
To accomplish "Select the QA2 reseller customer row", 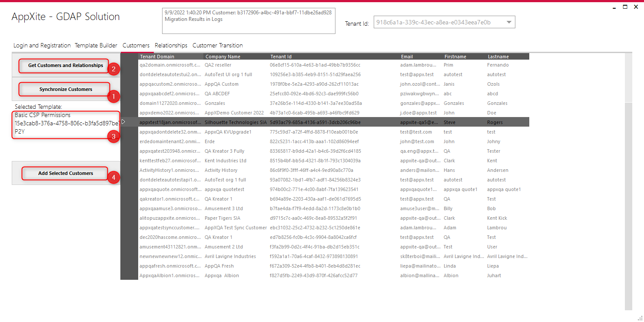I will (334, 65).
